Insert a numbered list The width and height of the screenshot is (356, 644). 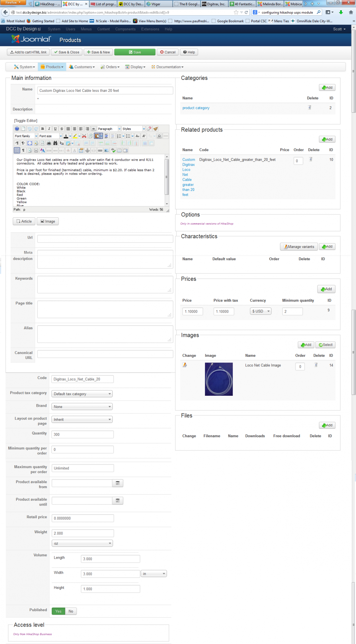pos(119,136)
